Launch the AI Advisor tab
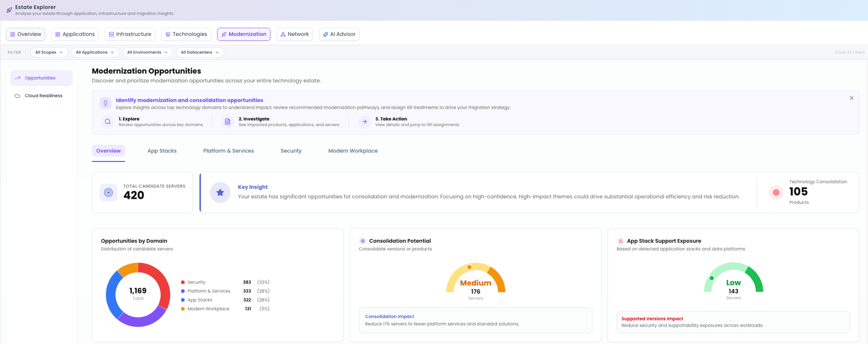 point(339,34)
